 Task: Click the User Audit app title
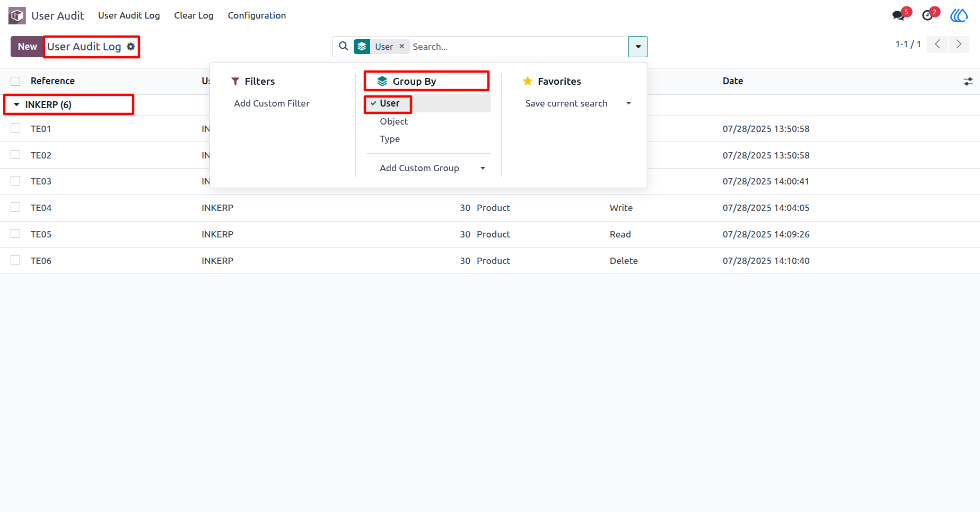point(57,16)
